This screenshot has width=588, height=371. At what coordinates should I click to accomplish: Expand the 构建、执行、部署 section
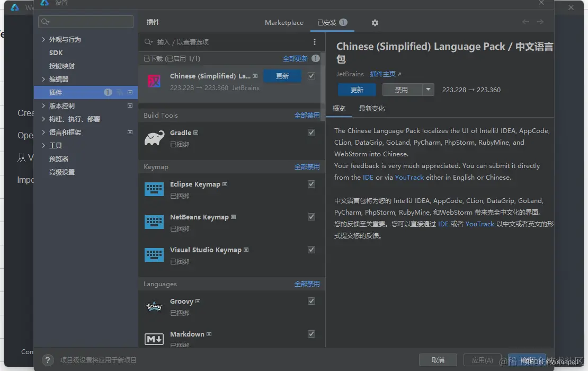tap(43, 119)
